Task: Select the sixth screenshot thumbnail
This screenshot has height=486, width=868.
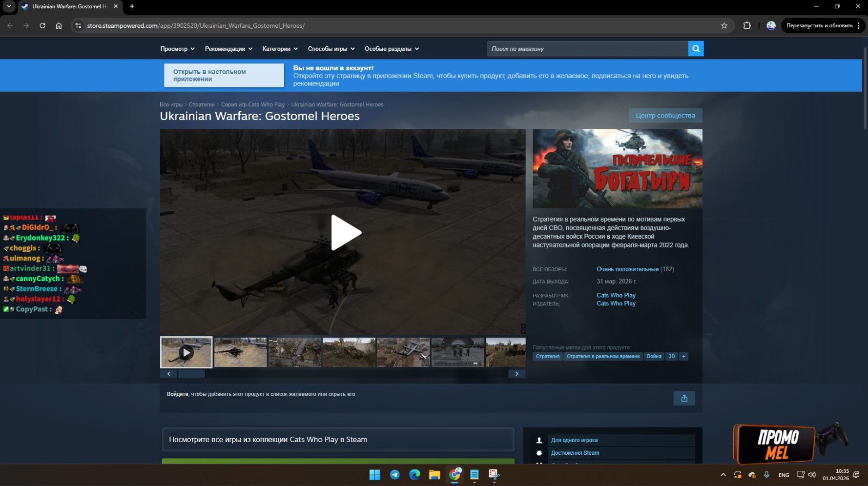Action: (x=457, y=352)
